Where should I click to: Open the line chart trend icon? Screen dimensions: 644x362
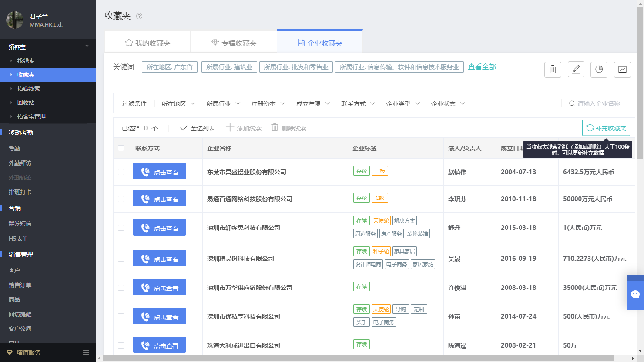coord(622,69)
